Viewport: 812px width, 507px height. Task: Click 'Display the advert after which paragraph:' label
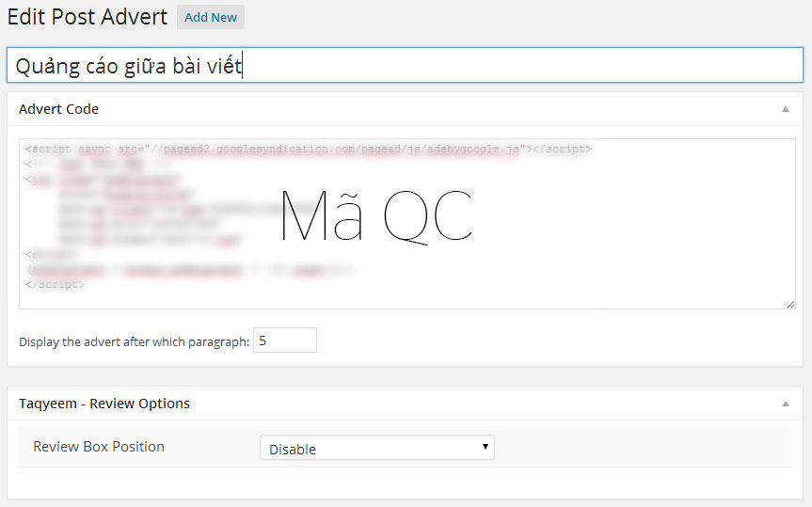[135, 341]
